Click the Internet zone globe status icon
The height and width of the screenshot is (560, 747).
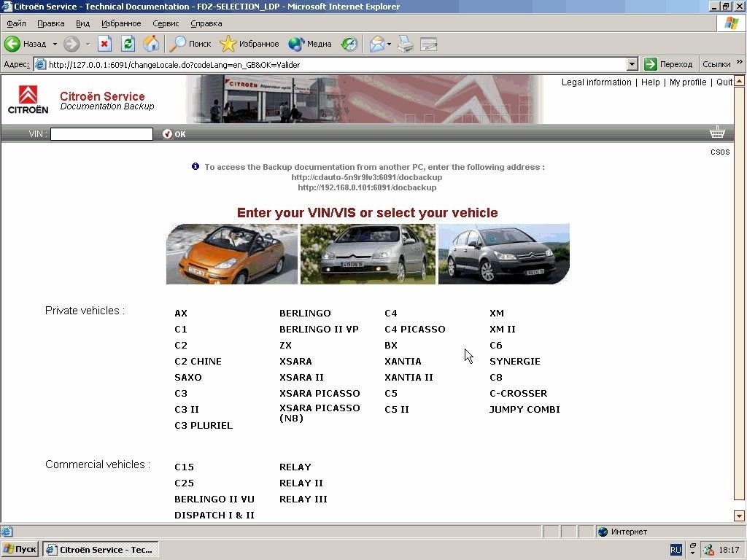click(603, 532)
